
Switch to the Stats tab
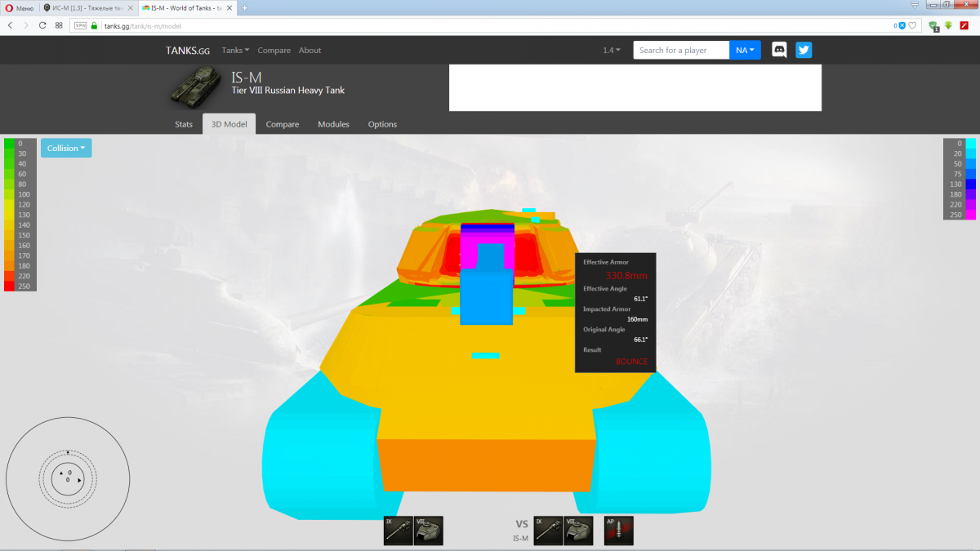[184, 124]
